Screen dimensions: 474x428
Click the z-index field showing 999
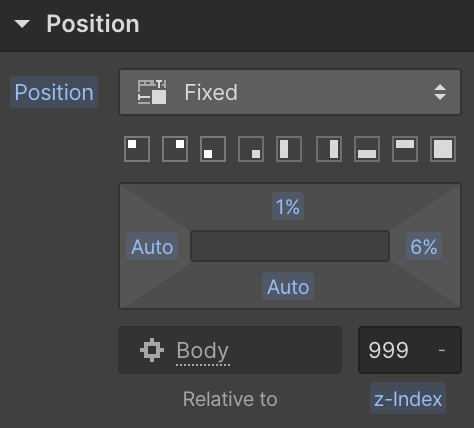[410, 350]
